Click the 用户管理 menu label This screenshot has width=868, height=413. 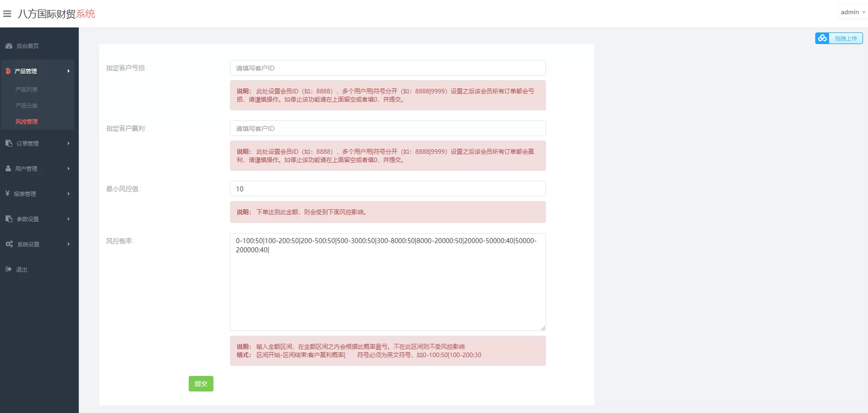tap(26, 168)
